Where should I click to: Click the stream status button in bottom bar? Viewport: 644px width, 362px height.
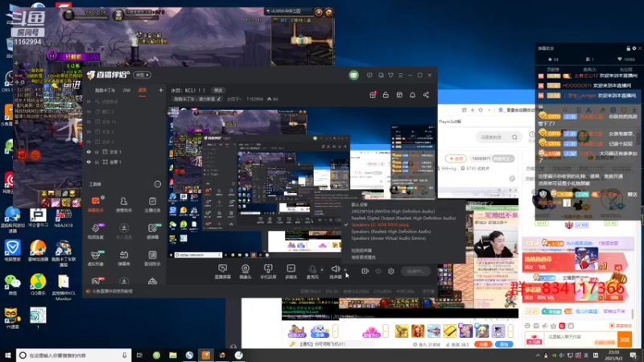pyautogui.click(x=415, y=271)
